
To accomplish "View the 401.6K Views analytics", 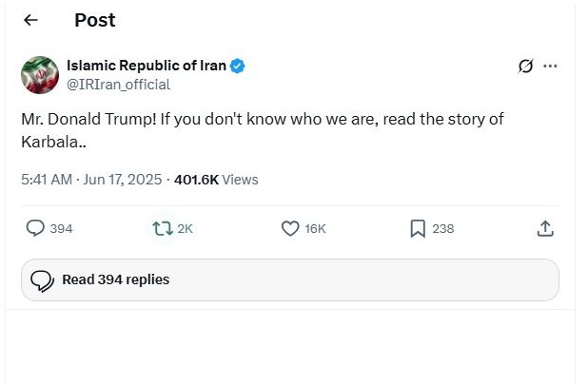I will [216, 179].
